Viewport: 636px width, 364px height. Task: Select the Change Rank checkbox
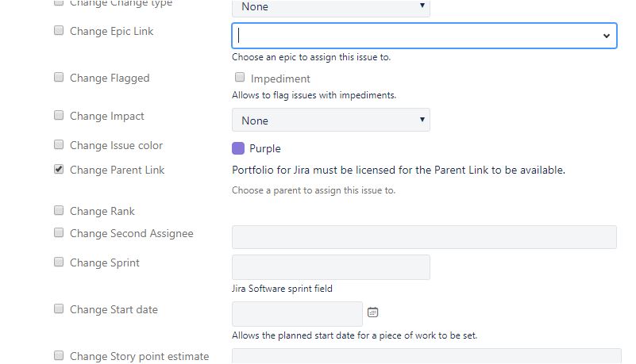[x=59, y=210]
